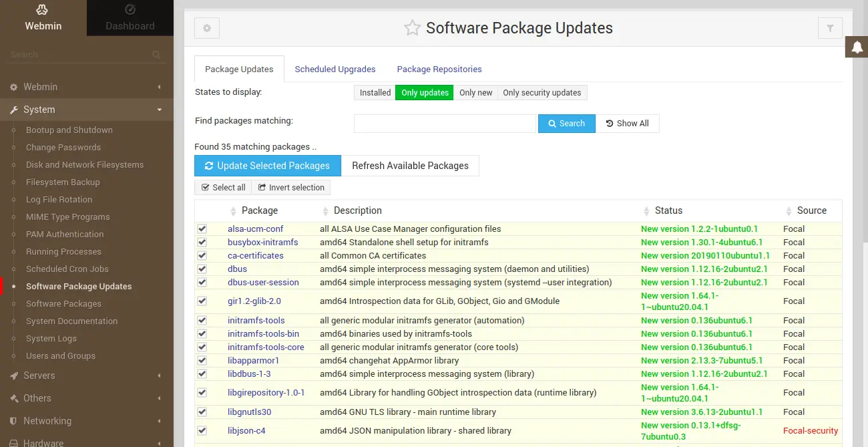868x447 pixels.
Task: Uncheck the initramfs-tools checkbox
Action: (202, 320)
